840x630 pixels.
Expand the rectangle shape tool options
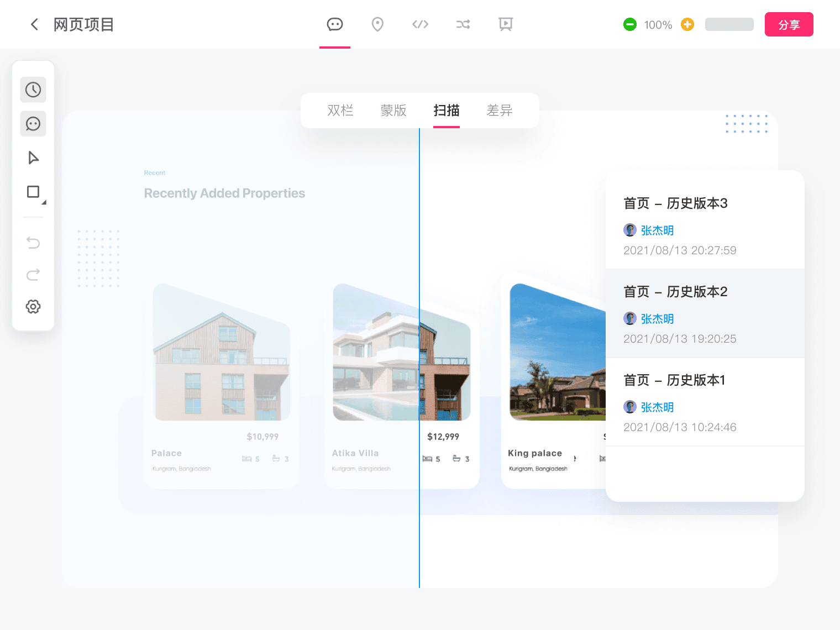[x=34, y=192]
